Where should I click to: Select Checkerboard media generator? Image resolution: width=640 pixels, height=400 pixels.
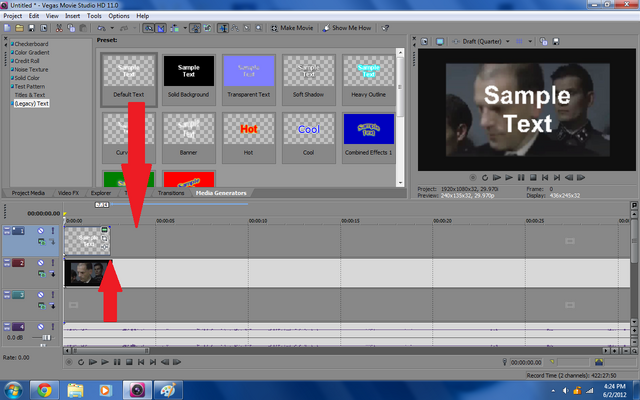31,44
